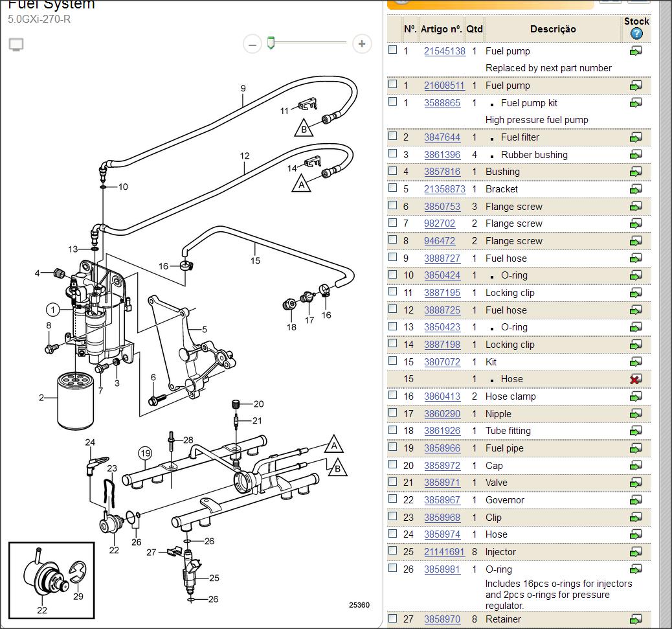
Task: Open part number 3807072 link
Action: (x=442, y=362)
